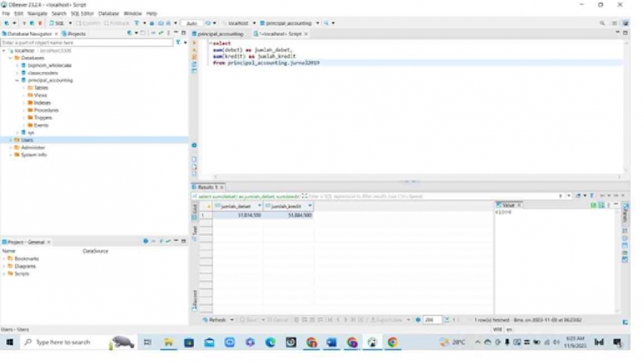The image size is (644, 362).
Task: Collapse the localhost connection node
Action: [4, 51]
